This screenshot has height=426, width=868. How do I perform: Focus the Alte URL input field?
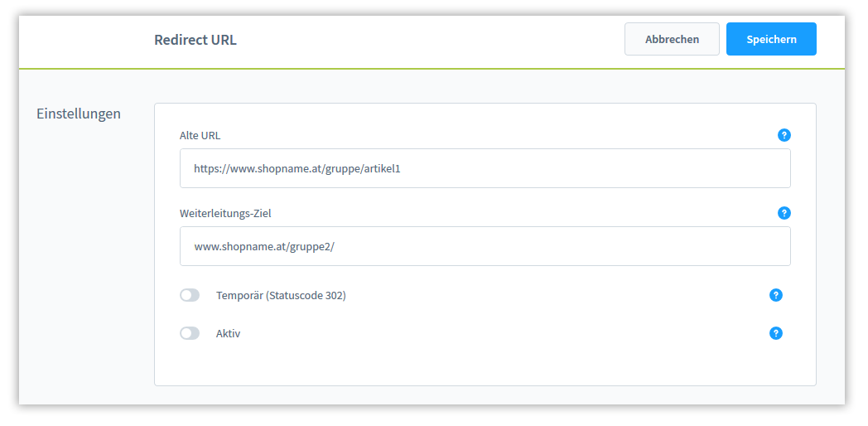485,168
